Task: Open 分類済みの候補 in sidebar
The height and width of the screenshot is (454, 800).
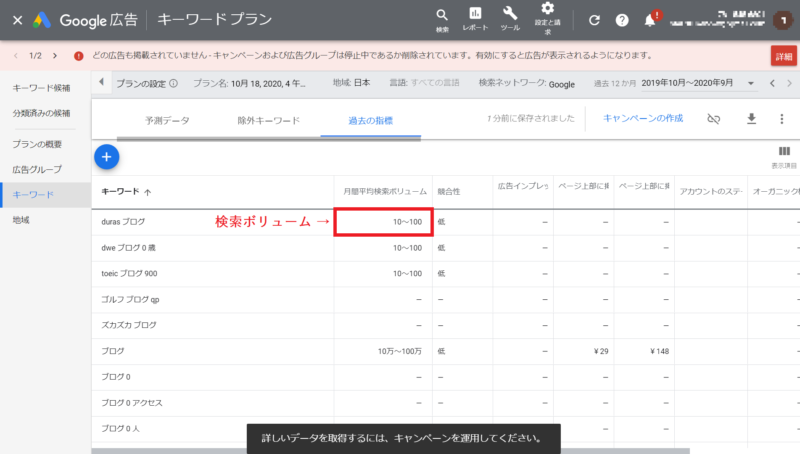Action: (x=41, y=113)
